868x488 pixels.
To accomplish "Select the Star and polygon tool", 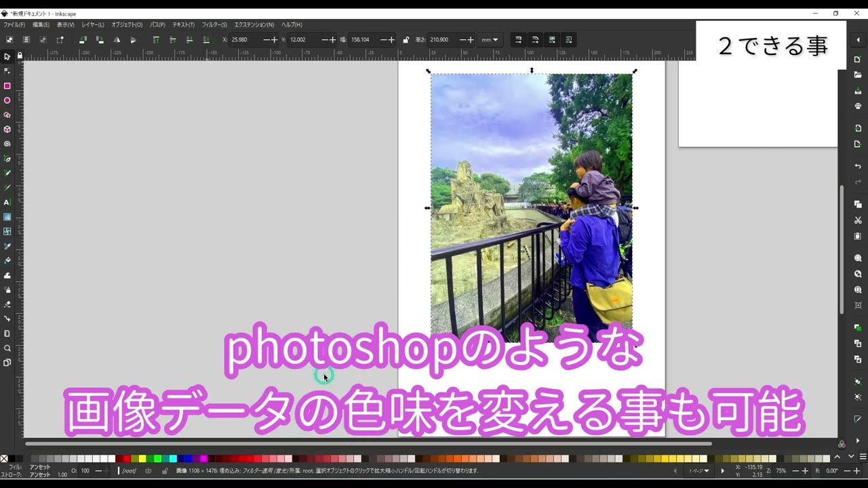I will (7, 115).
